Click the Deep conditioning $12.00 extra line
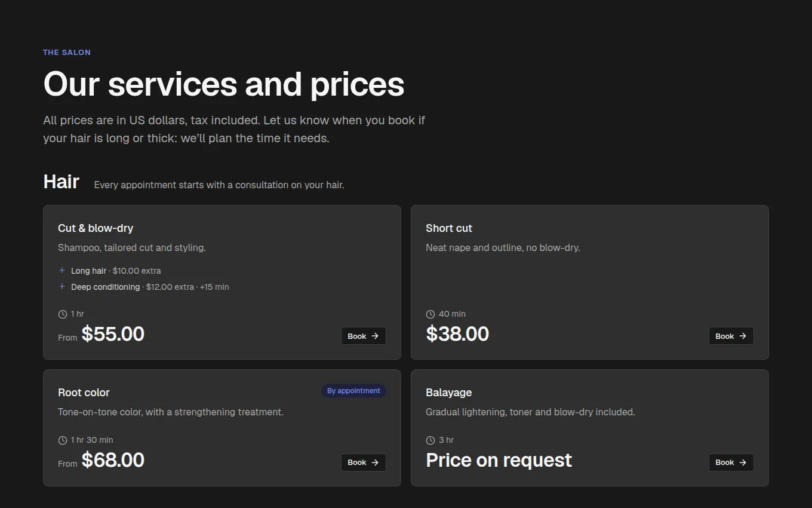This screenshot has height=508, width=812. point(150,287)
